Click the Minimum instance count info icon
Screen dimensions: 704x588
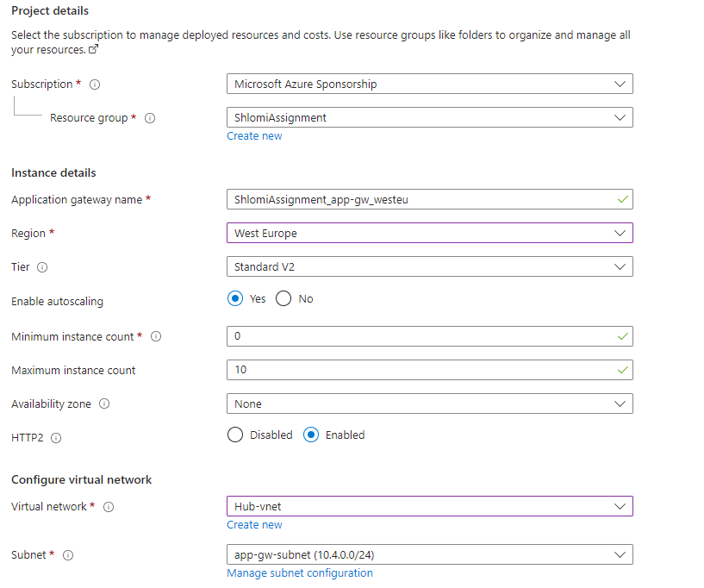155,336
